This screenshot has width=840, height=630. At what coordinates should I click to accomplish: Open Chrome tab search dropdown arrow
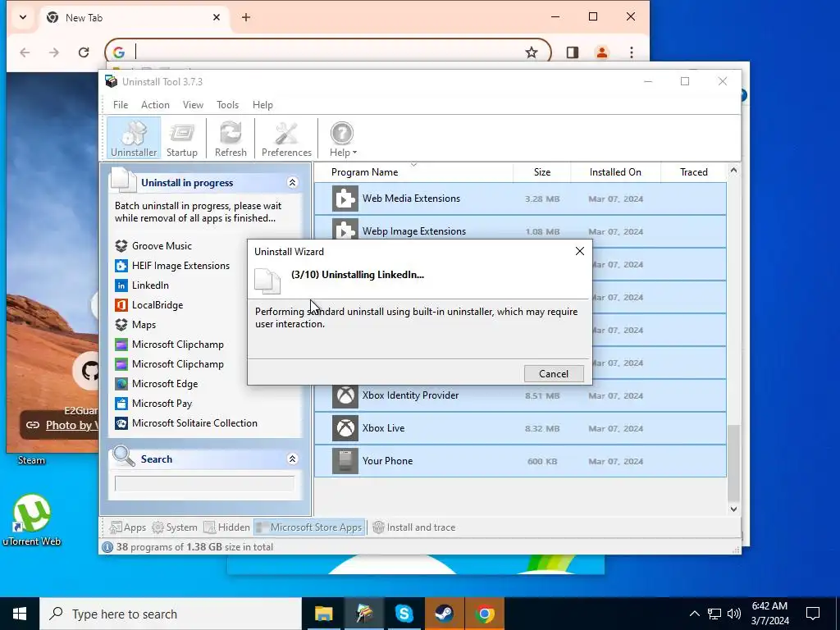(x=22, y=18)
